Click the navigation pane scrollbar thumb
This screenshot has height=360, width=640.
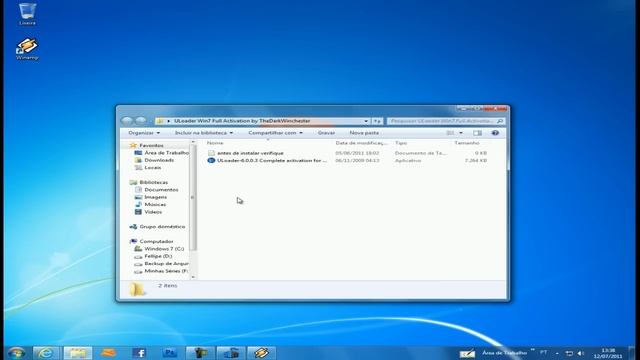tap(193, 198)
